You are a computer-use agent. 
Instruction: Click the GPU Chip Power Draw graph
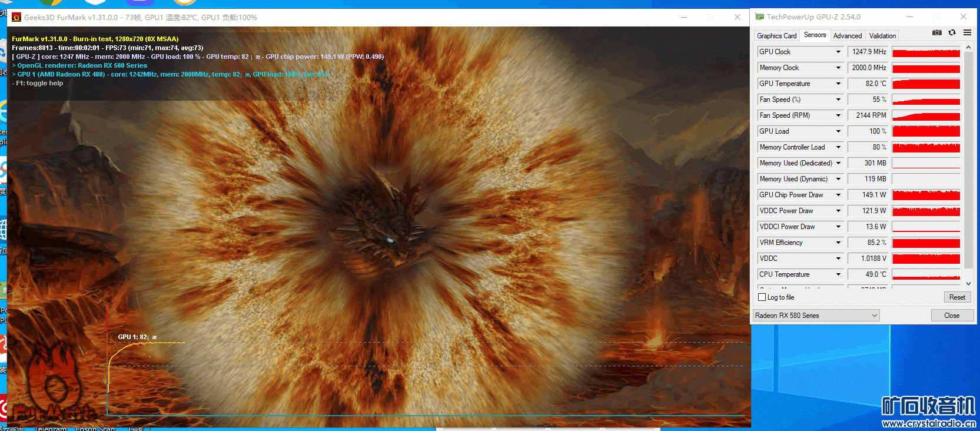[926, 195]
